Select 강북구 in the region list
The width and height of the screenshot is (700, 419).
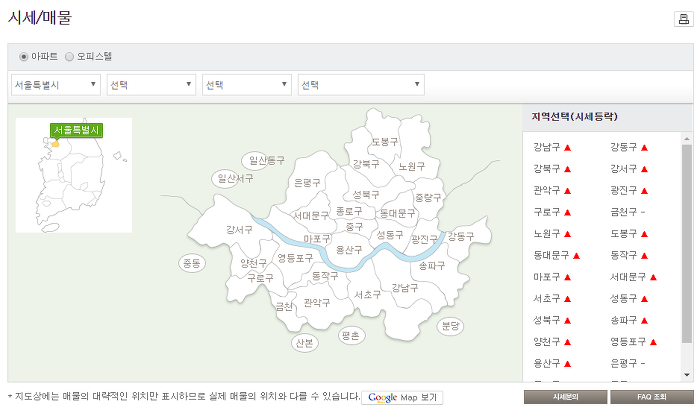pyautogui.click(x=546, y=169)
